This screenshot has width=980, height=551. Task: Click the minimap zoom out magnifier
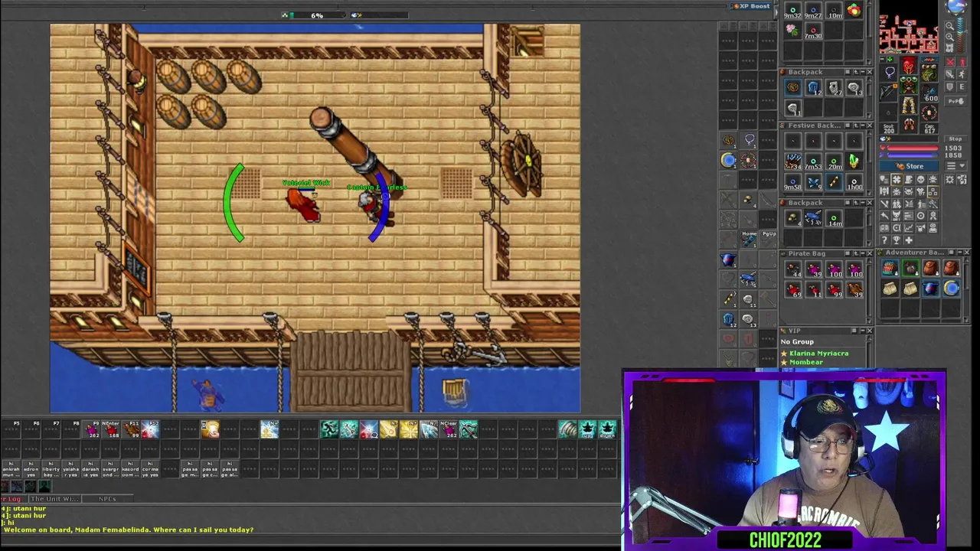point(949,26)
